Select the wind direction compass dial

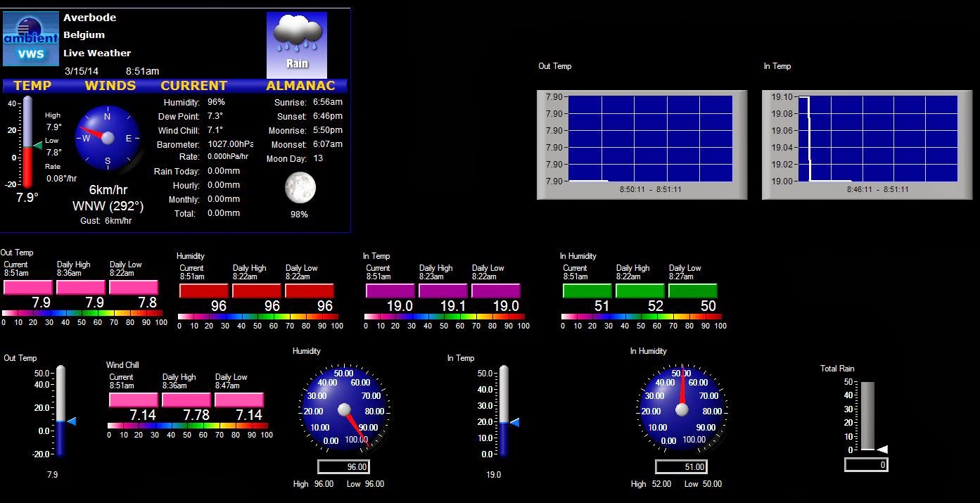point(108,136)
